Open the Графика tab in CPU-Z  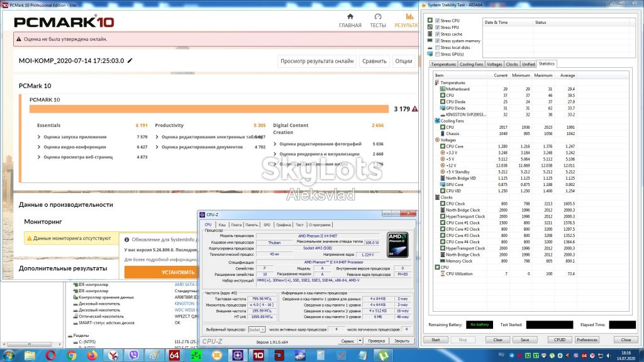(x=284, y=225)
